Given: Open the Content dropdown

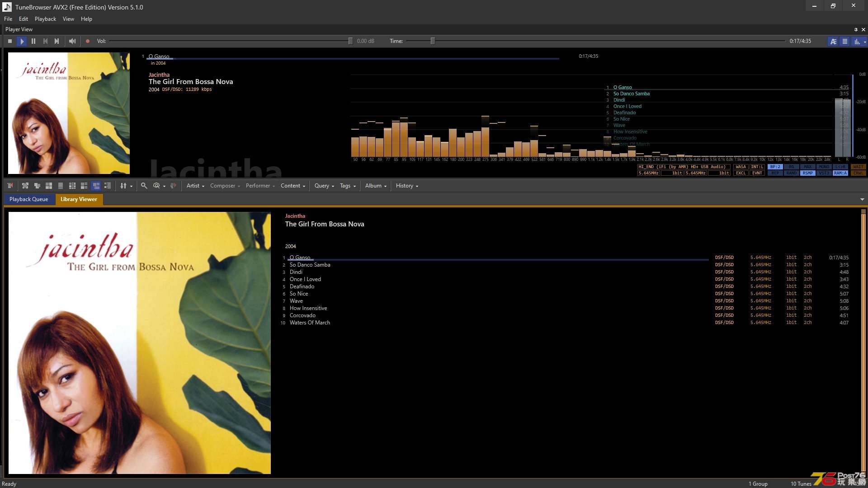Looking at the screenshot, I should coord(292,186).
